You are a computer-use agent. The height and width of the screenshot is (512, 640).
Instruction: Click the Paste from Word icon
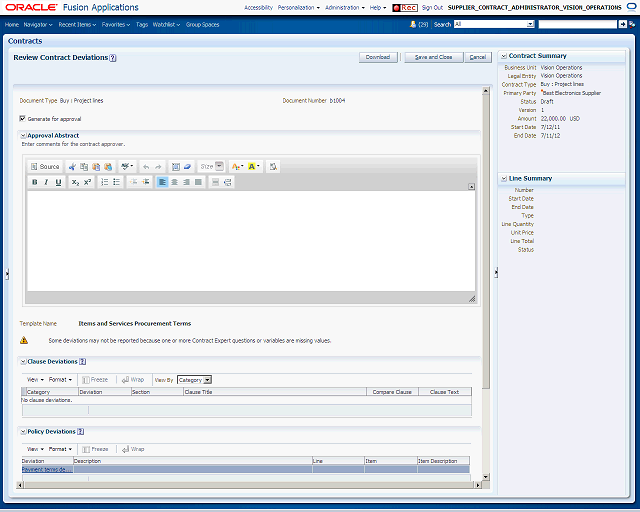[108, 167]
